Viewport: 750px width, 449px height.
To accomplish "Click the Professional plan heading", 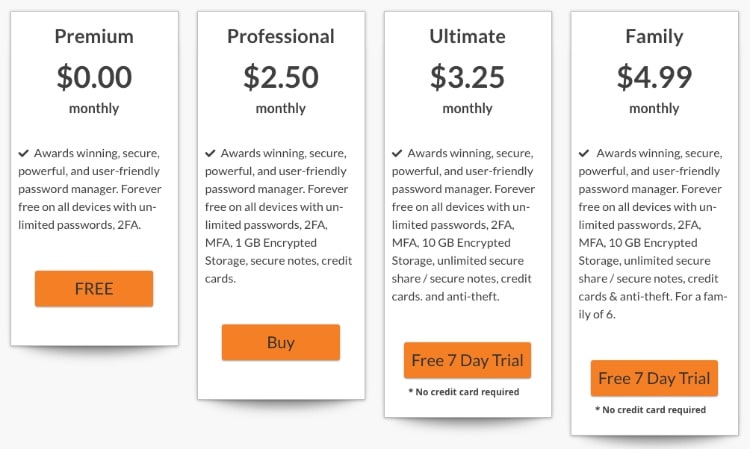I will pos(281,36).
